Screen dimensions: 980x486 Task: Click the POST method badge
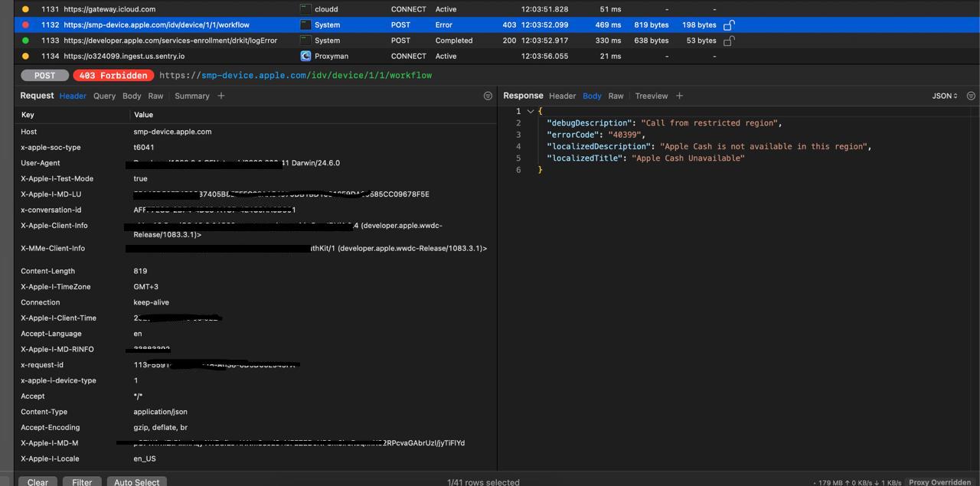[44, 75]
